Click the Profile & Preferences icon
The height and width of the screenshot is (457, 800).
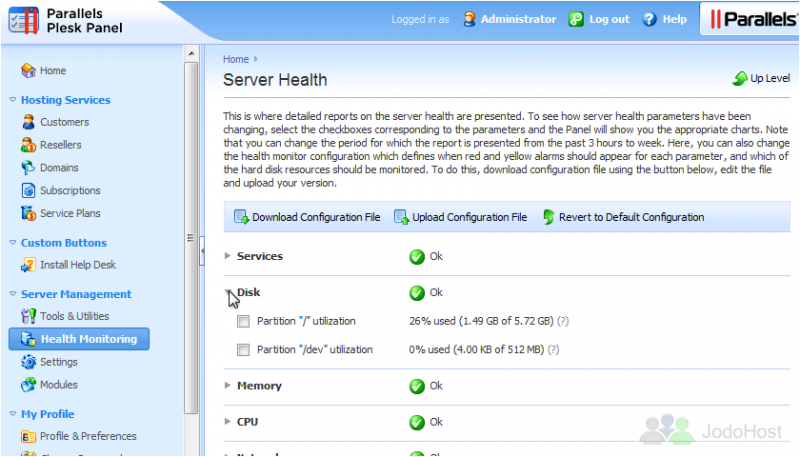28,437
